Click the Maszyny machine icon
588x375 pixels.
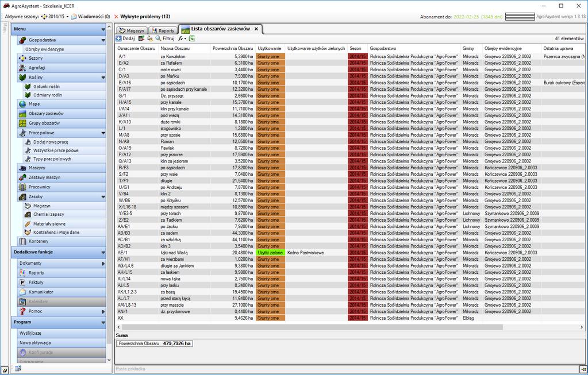click(22, 168)
